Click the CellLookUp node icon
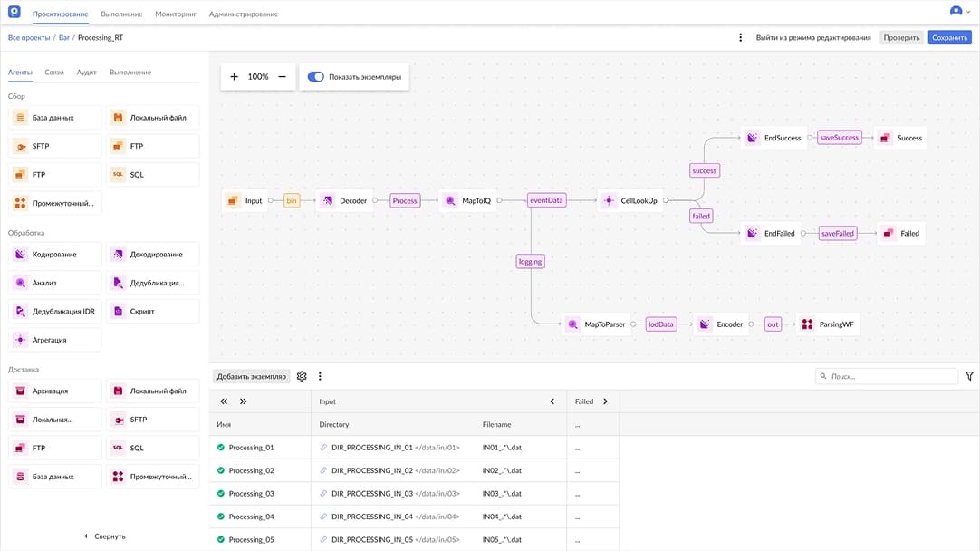Viewport: 980px width, 551px height. (x=609, y=200)
